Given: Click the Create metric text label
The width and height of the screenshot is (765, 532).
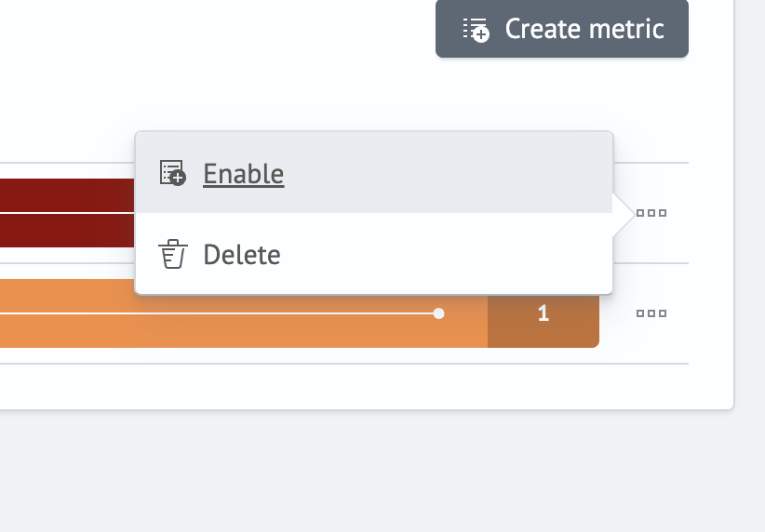Looking at the screenshot, I should pos(584,29).
